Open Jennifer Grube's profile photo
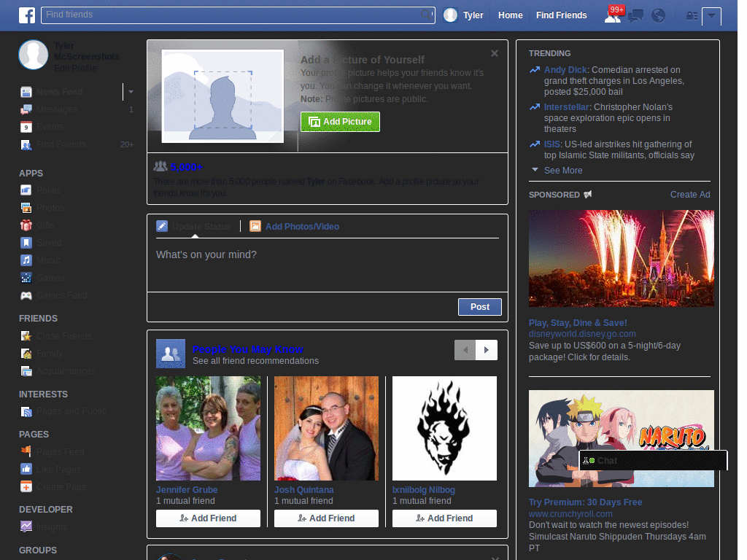The height and width of the screenshot is (560, 747). (x=208, y=429)
